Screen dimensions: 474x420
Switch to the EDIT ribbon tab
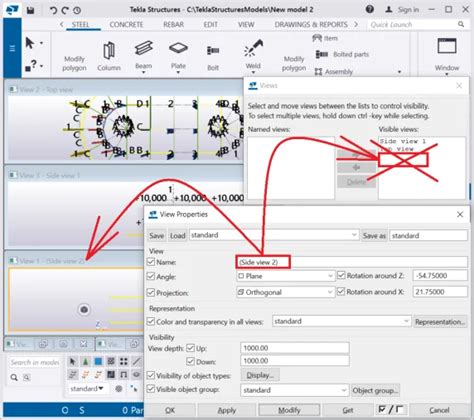210,25
